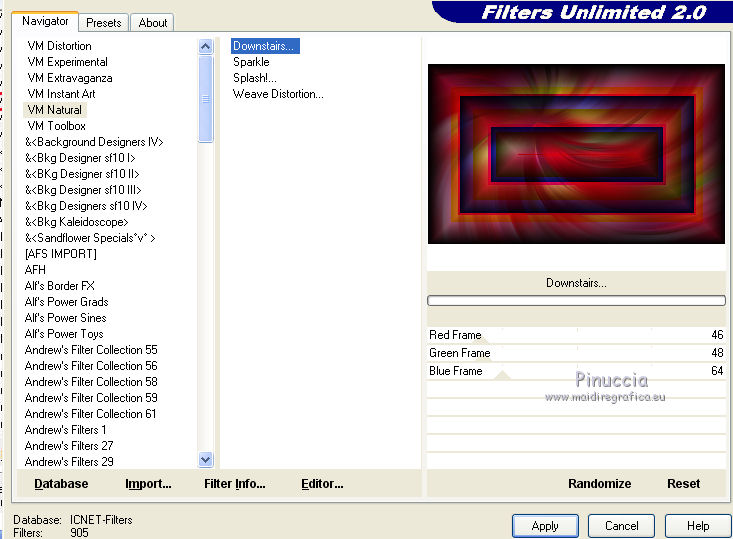Click the progress bar under Downstairs title

[576, 301]
